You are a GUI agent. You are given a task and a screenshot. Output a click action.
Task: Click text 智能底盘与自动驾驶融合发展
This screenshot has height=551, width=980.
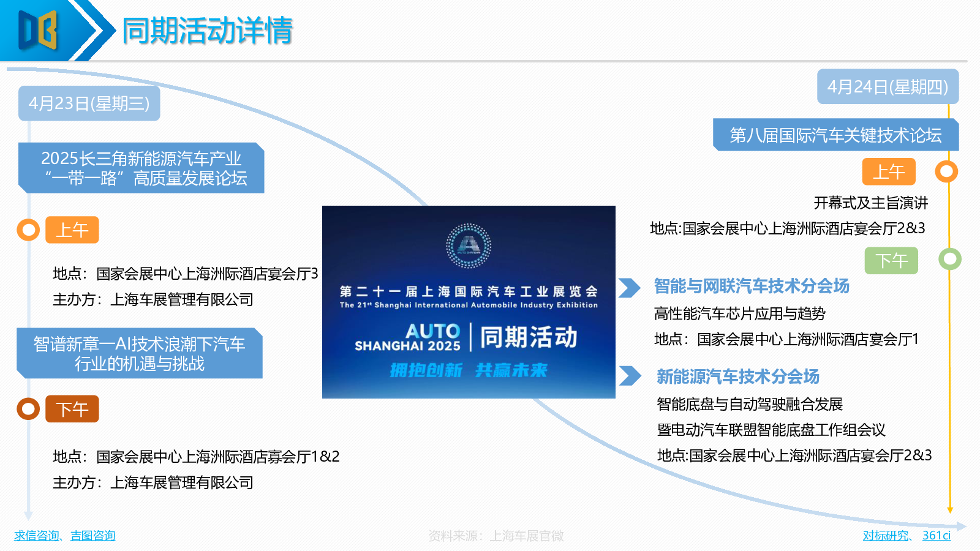click(x=750, y=404)
